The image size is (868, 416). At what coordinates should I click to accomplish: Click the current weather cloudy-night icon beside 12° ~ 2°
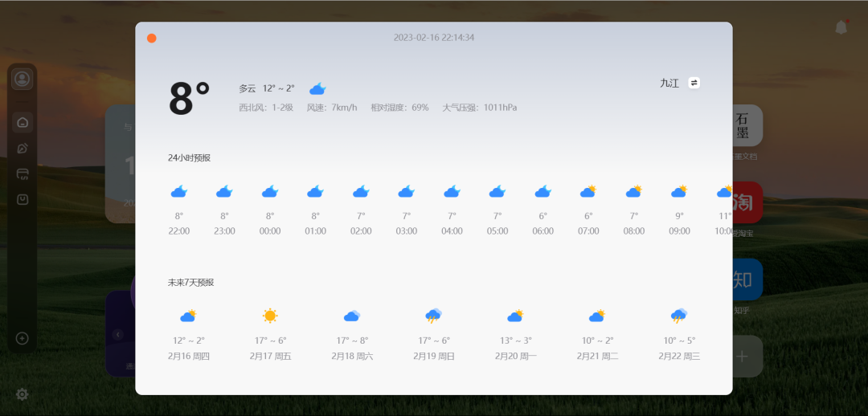[317, 88]
